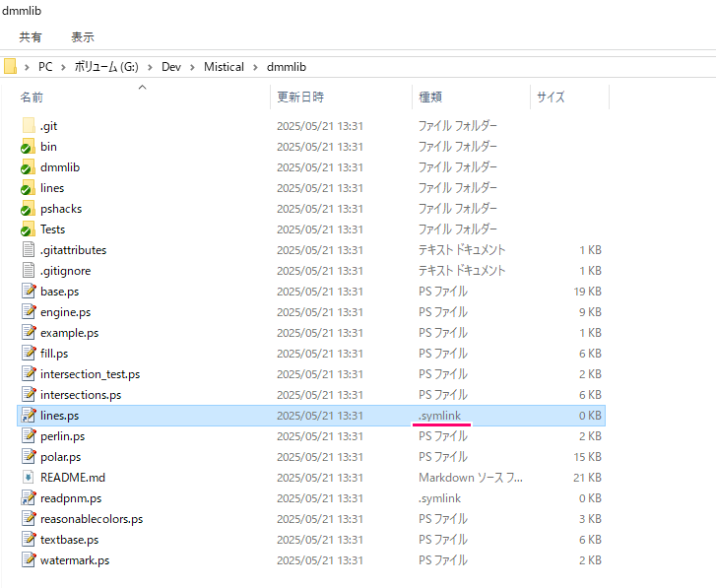
Task: Select the folder name pshacks
Action: (x=61, y=209)
